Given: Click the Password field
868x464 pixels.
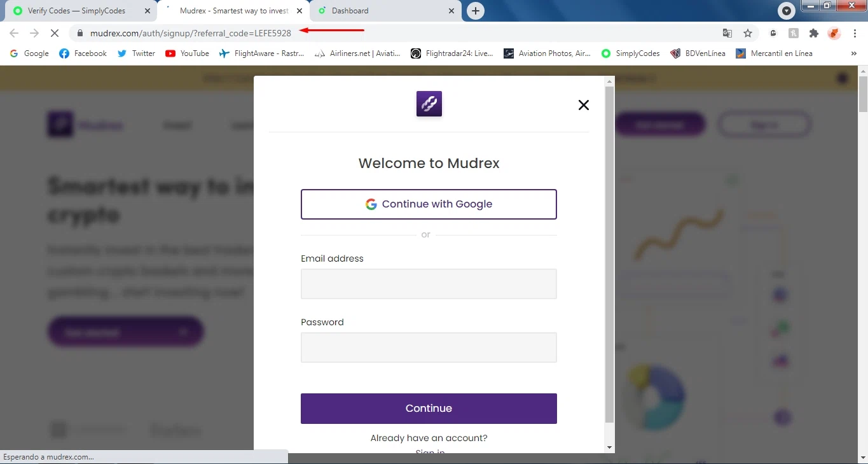Looking at the screenshot, I should [429, 348].
